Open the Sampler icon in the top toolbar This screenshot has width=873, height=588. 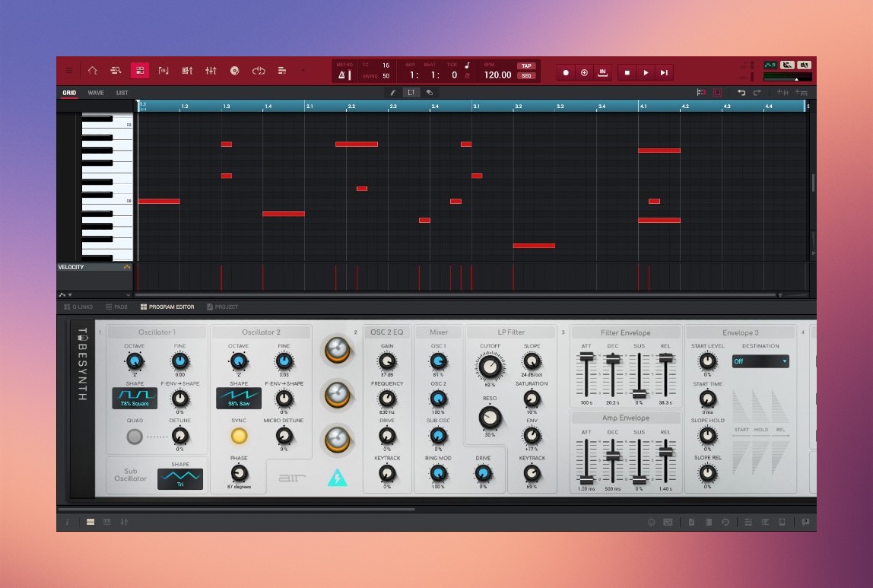(234, 70)
